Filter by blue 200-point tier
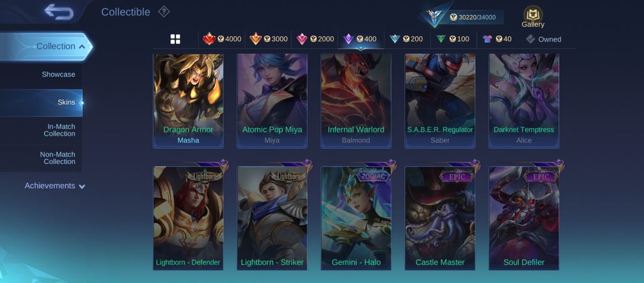 coord(406,39)
